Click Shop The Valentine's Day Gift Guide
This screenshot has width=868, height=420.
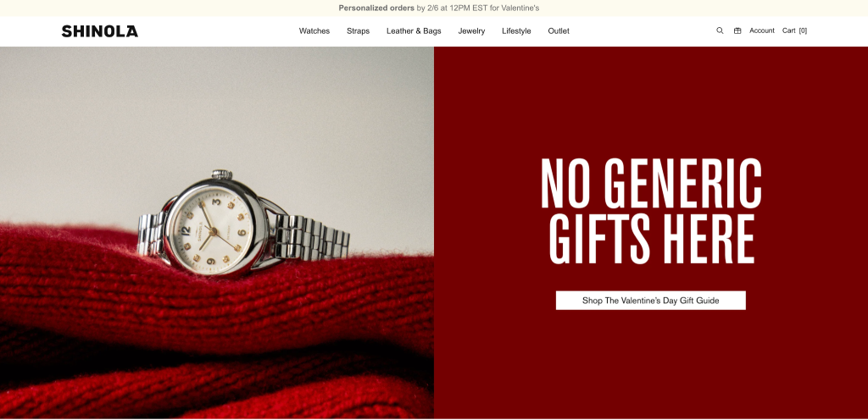[x=650, y=301]
